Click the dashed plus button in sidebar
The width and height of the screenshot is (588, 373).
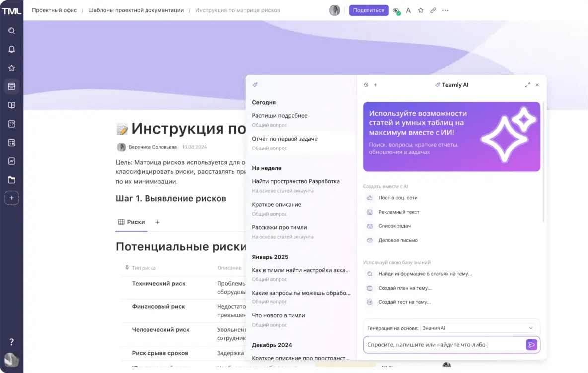(11, 198)
